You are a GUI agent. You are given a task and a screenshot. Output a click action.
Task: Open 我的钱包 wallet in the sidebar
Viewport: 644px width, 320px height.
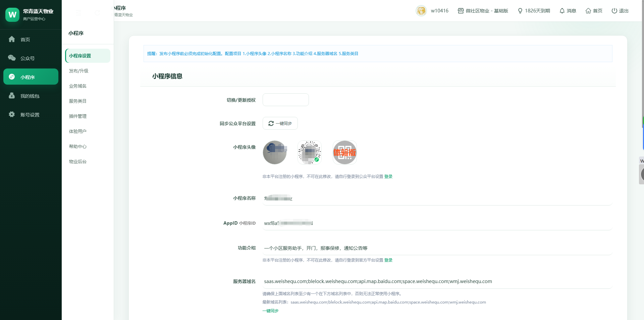[31, 96]
